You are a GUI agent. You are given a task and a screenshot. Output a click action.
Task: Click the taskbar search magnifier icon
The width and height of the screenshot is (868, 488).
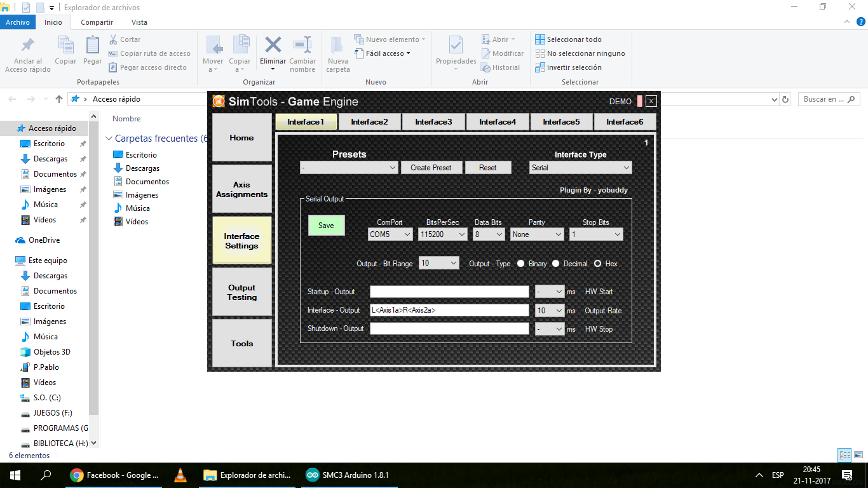(46, 475)
